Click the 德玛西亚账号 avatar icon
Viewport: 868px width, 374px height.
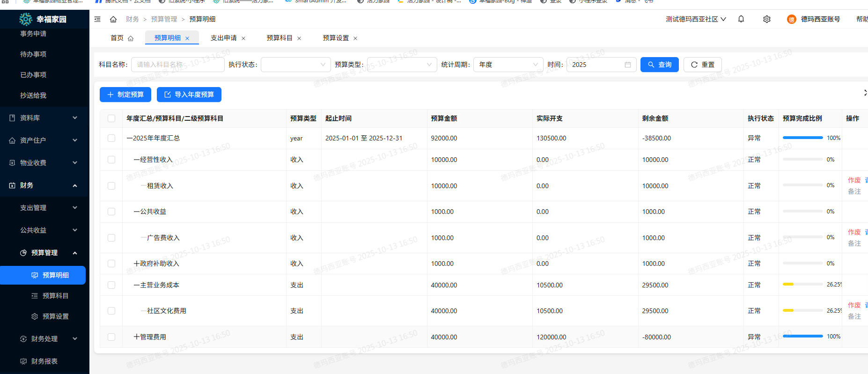click(791, 19)
